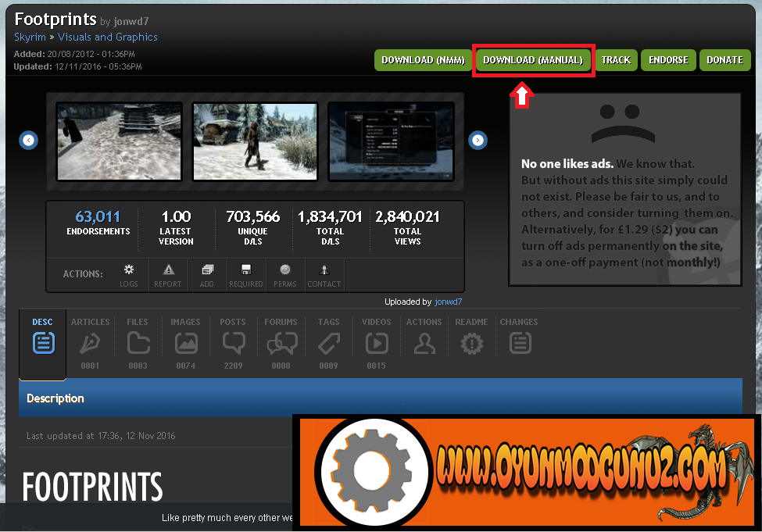The height and width of the screenshot is (532, 762).
Task: Switch to the Articles tab
Action: 91,344
